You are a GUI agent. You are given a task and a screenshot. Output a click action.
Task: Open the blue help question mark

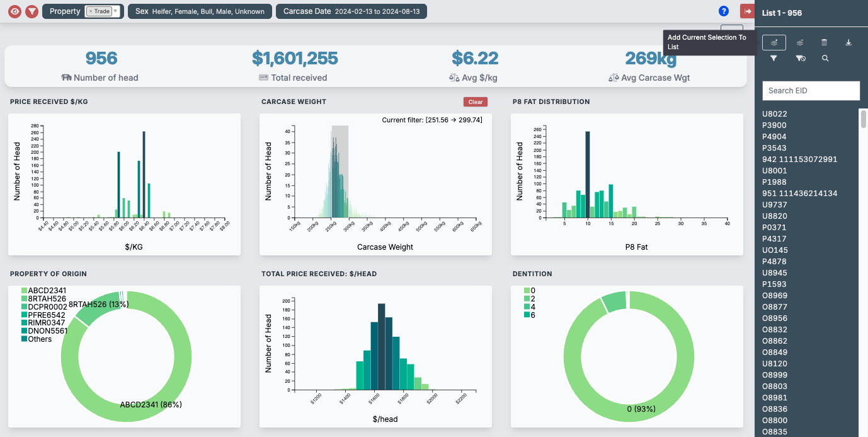pyautogui.click(x=724, y=11)
